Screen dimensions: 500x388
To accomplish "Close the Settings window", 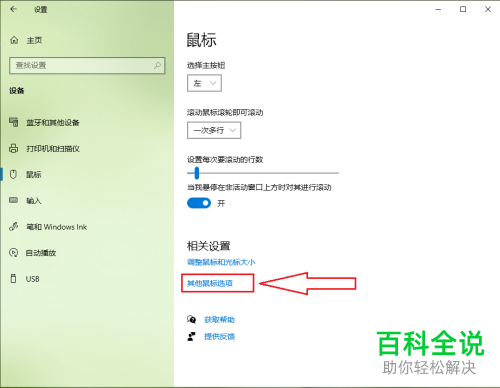I will pyautogui.click(x=488, y=9).
